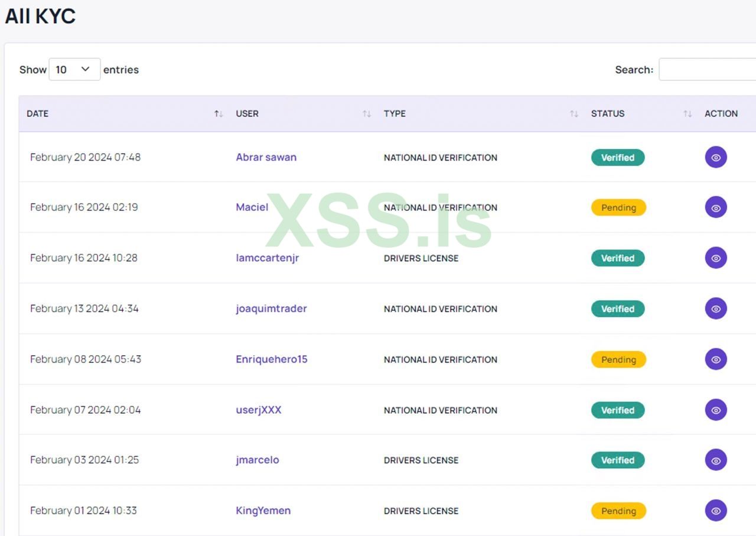Open userjXXX's national ID verification details
Viewport: 756px width, 536px height.
[x=716, y=410]
